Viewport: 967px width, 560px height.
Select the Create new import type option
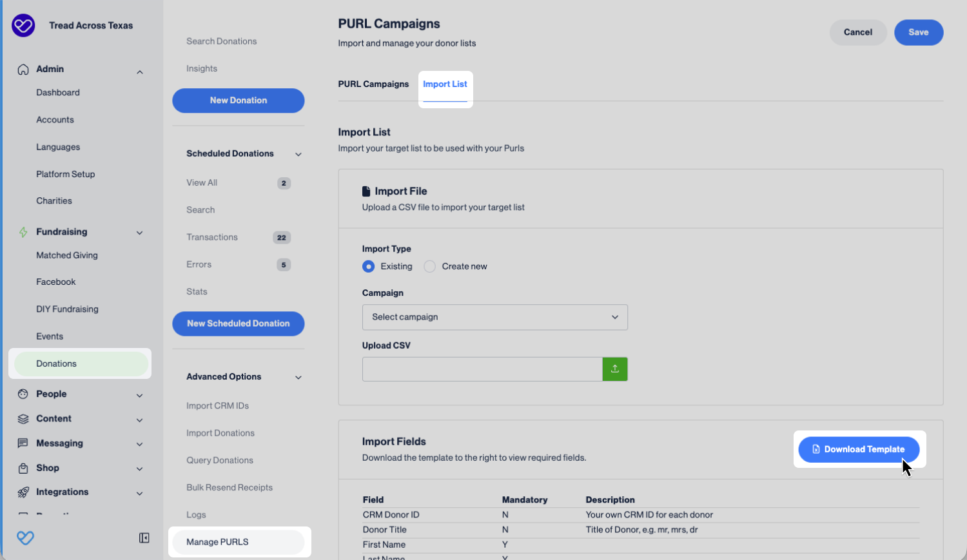coord(430,267)
